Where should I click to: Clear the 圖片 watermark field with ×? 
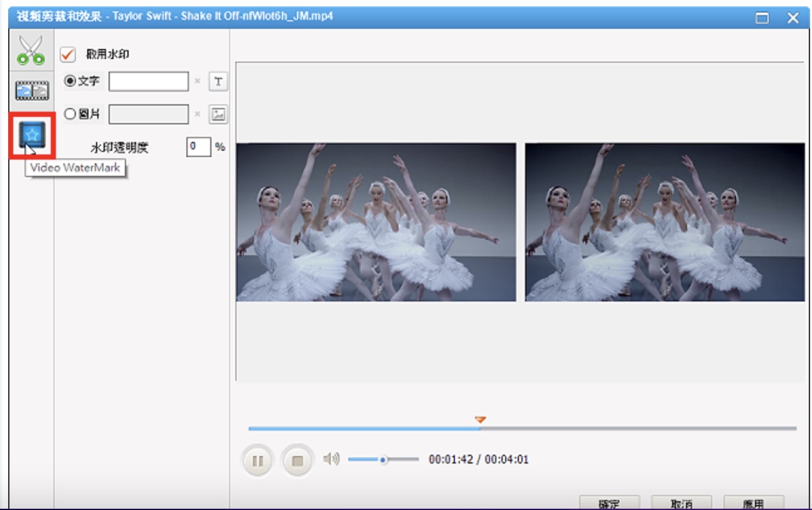coord(197,114)
